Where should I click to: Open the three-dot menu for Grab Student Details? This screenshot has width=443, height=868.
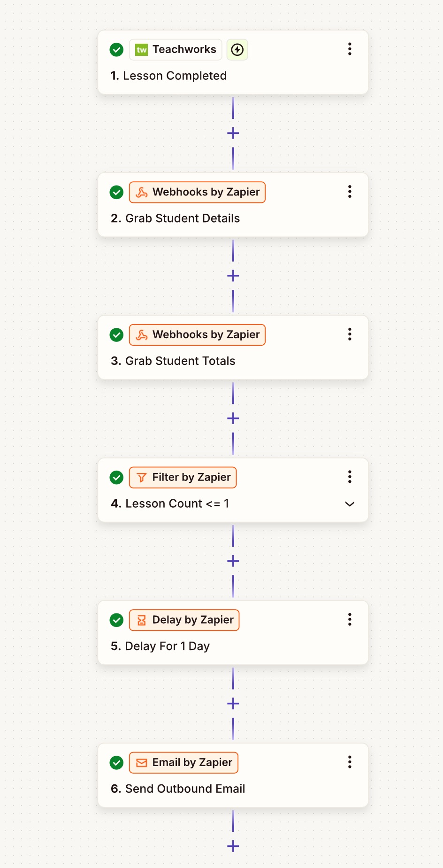(x=350, y=192)
